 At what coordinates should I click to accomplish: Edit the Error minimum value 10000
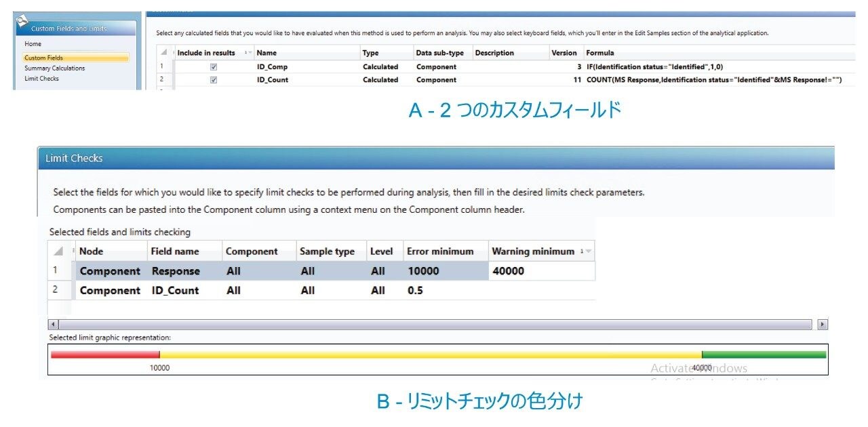click(x=446, y=271)
